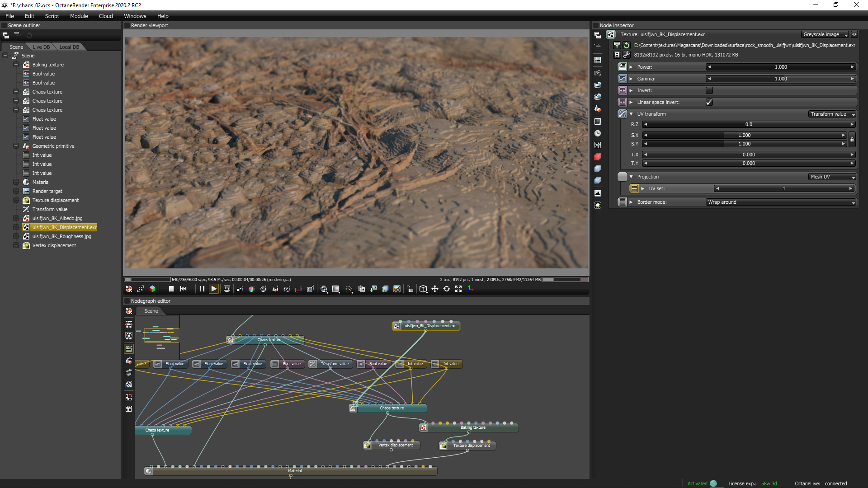Uncheck Linear space invert
868x488 pixels.
(x=709, y=102)
